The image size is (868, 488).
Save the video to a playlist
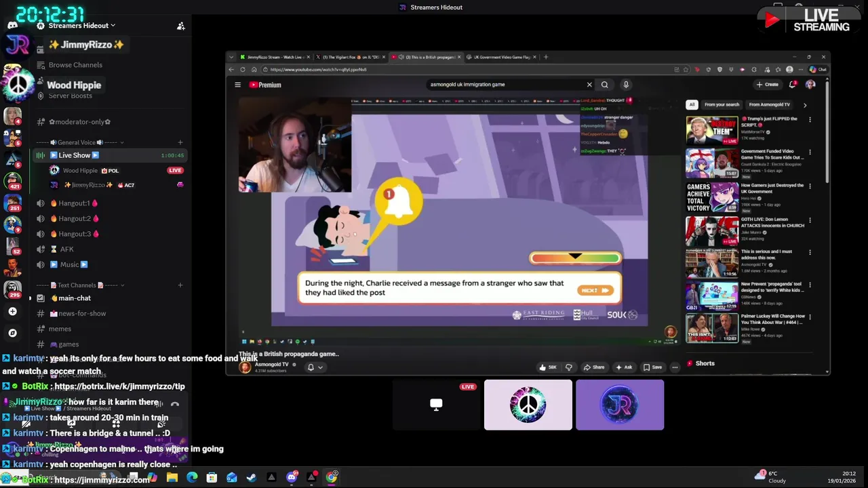point(653,367)
